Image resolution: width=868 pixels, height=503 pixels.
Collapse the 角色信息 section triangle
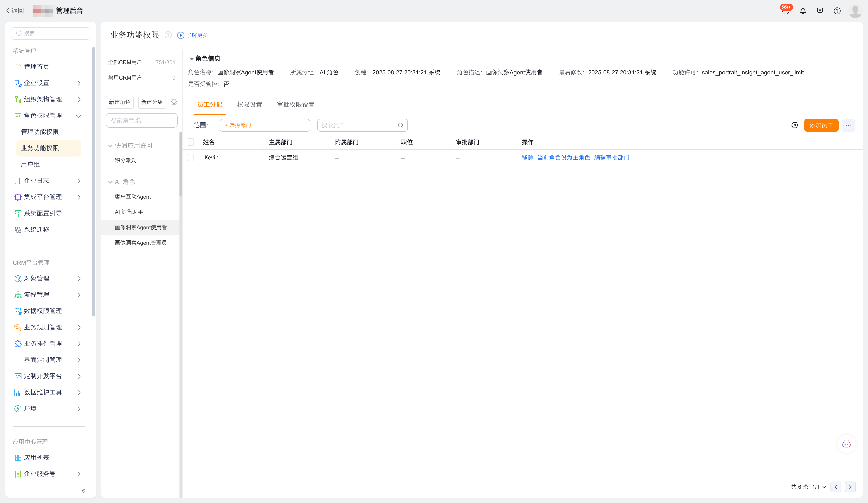(x=191, y=59)
